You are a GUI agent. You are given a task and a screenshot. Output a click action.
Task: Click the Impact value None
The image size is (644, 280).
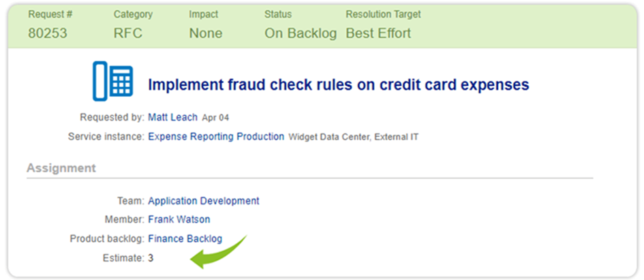pos(206,33)
